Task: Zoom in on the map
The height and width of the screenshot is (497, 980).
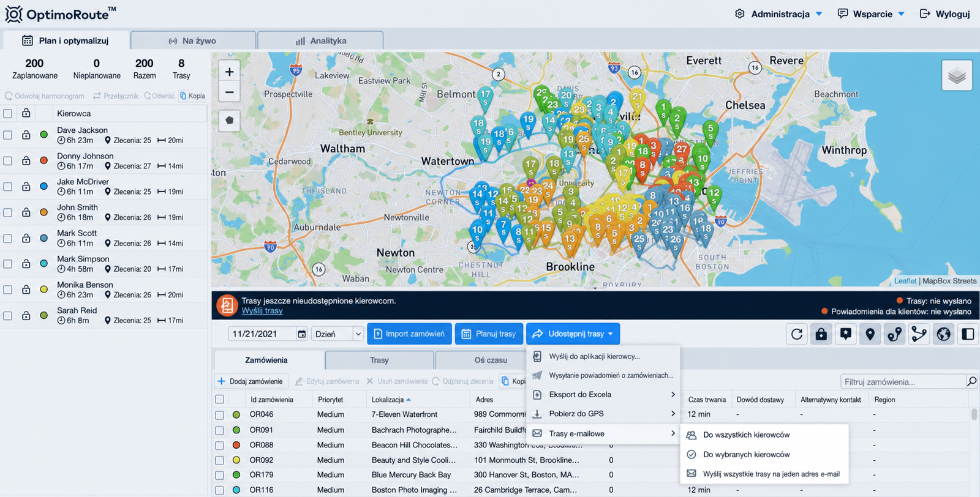Action: pos(229,72)
